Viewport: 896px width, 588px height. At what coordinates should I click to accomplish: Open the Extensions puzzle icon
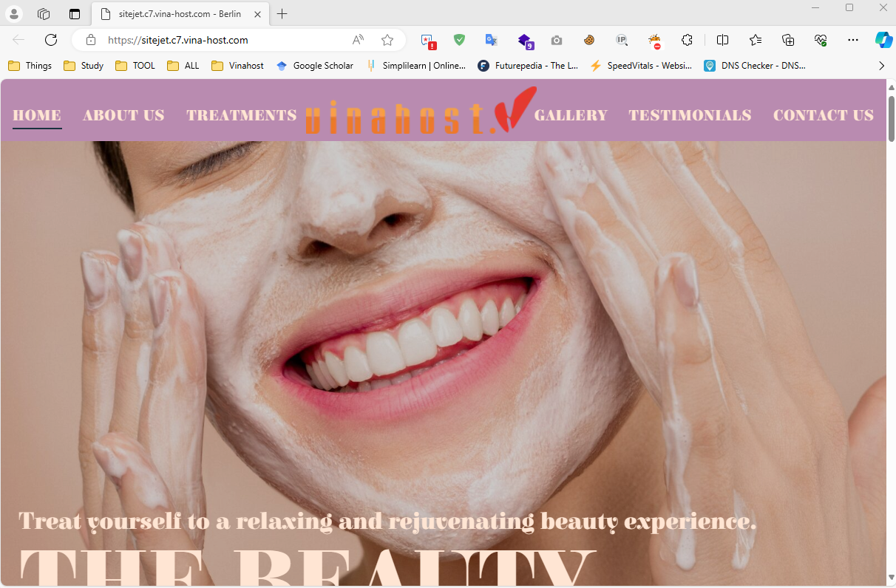[x=687, y=40]
